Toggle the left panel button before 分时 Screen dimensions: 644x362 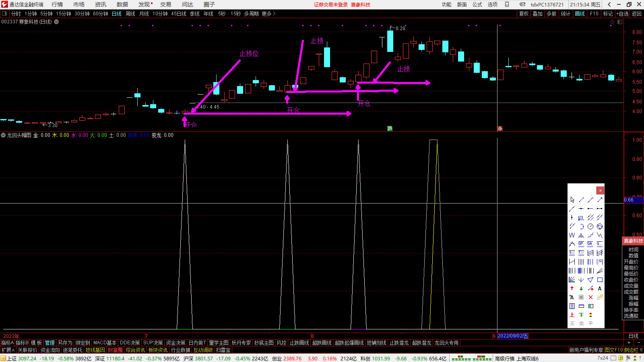point(4,14)
